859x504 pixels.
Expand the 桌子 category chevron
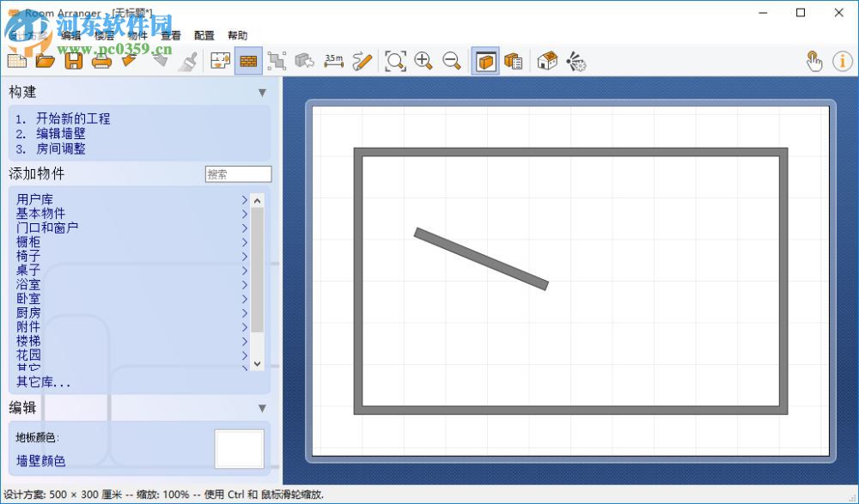coord(244,270)
